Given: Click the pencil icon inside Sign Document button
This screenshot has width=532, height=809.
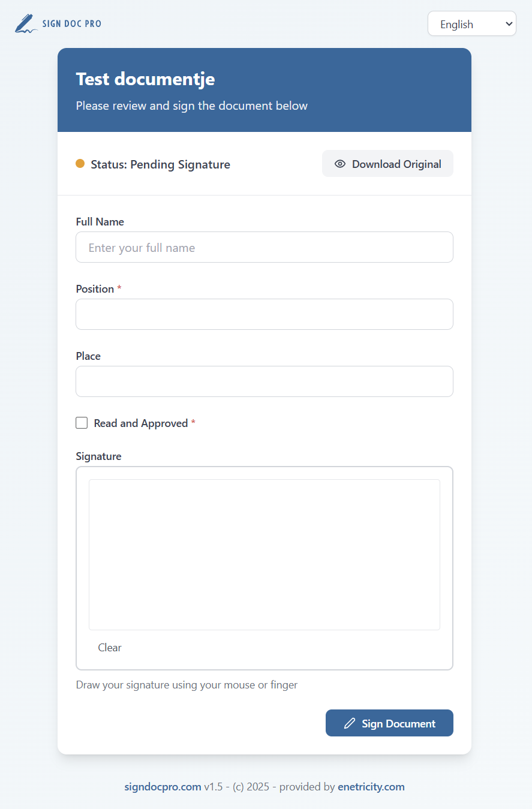Looking at the screenshot, I should pyautogui.click(x=350, y=723).
